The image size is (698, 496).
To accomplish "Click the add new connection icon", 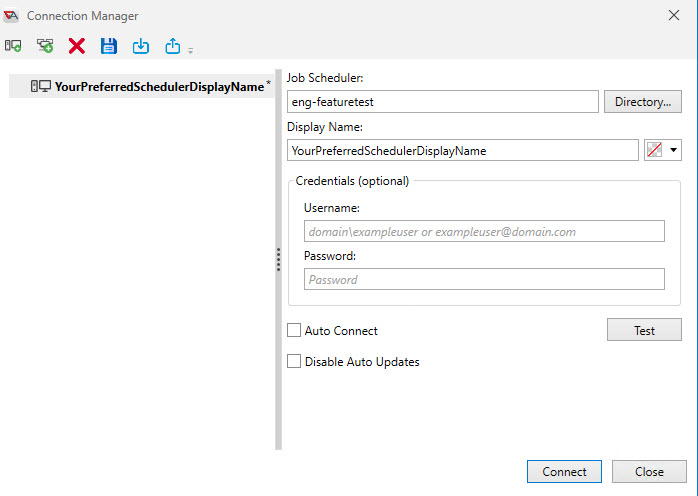I will [x=13, y=46].
